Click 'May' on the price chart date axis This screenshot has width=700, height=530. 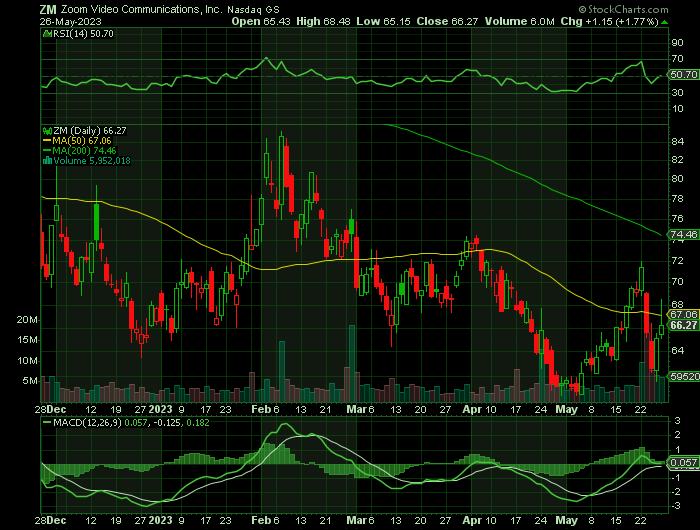[566, 409]
